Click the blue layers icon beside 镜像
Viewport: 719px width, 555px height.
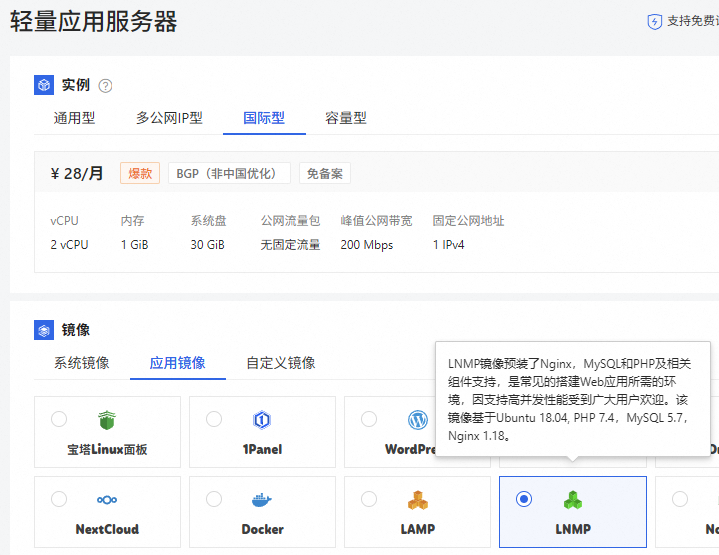44,330
